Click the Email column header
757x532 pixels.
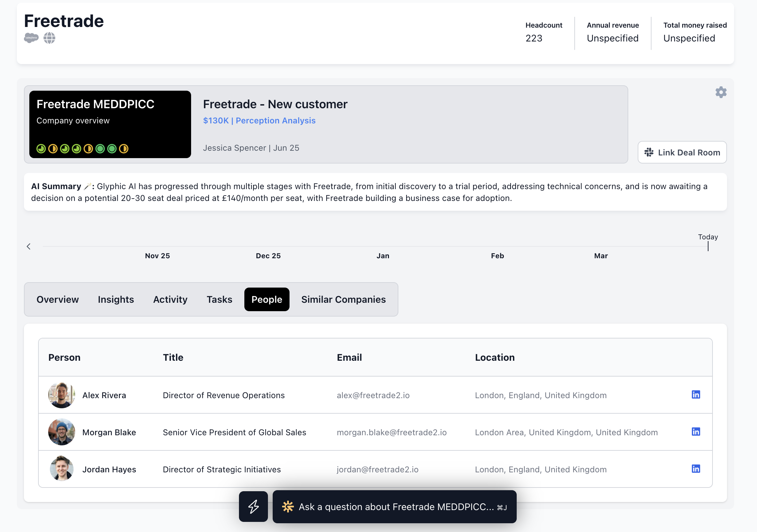(350, 357)
